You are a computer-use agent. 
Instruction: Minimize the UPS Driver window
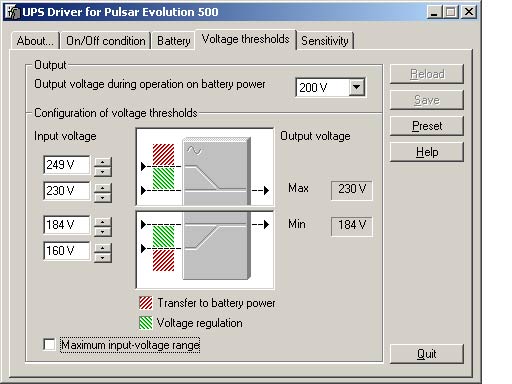click(x=434, y=12)
